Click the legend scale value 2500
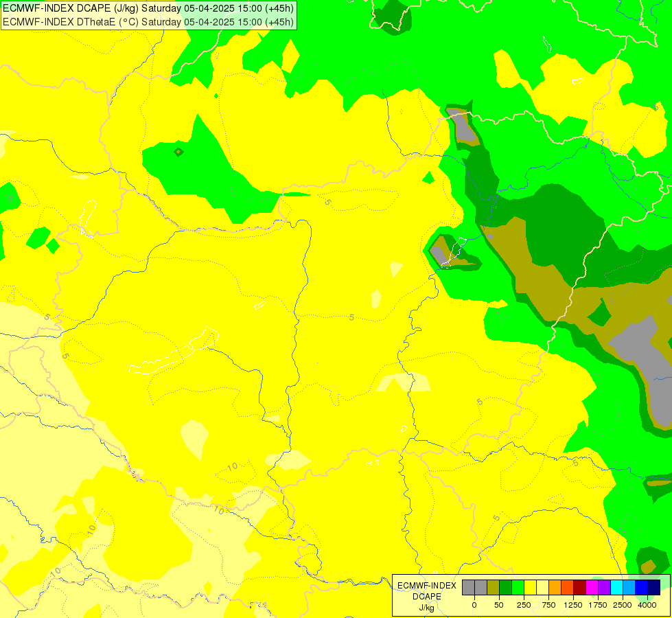 623,605
